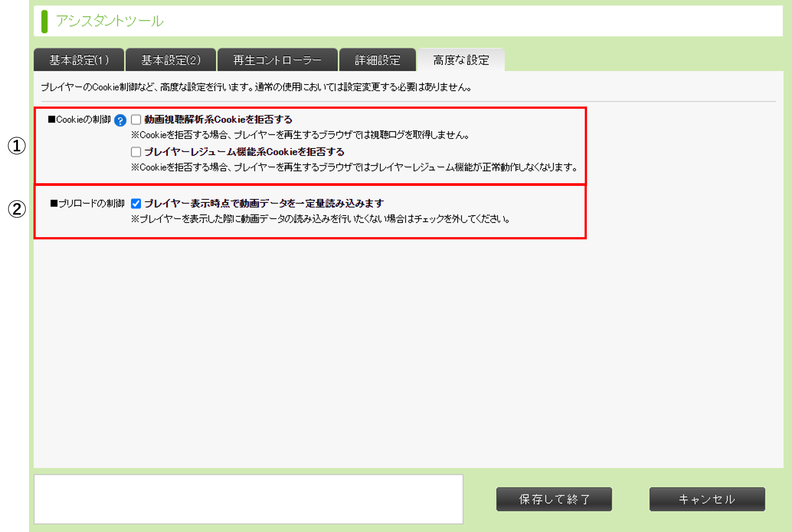This screenshot has height=532, width=792.
Task: Check the プレイヤーレジューム機能系Cookieを拒否する box
Action: [x=136, y=152]
